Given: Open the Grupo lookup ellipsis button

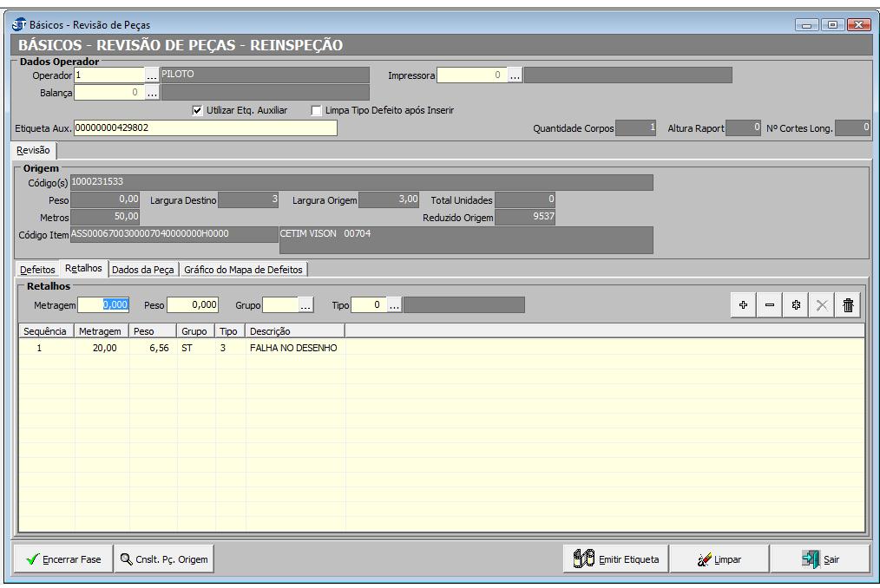Looking at the screenshot, I should (x=305, y=305).
